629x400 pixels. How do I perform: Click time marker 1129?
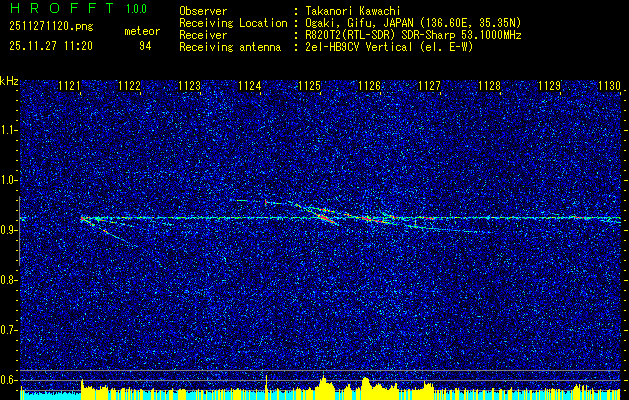550,85
